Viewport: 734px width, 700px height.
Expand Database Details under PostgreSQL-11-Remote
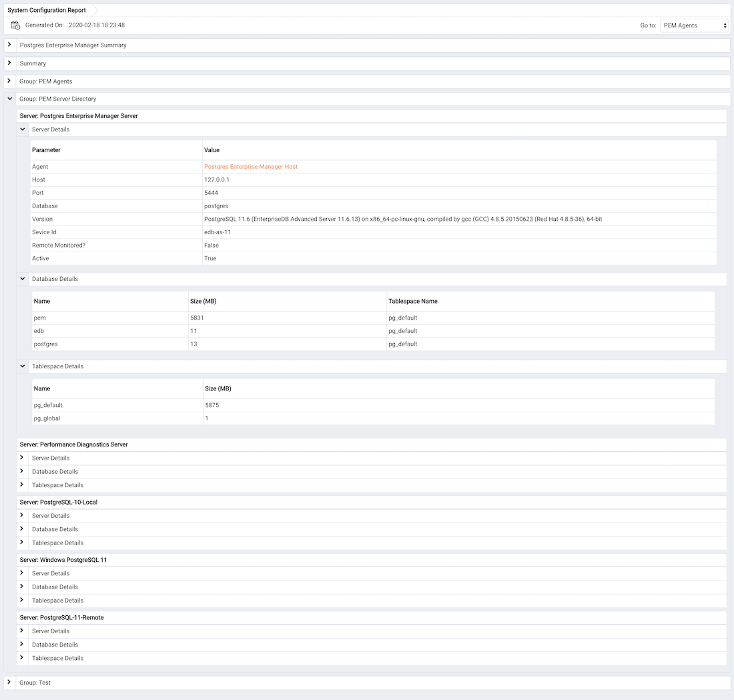(x=21, y=645)
